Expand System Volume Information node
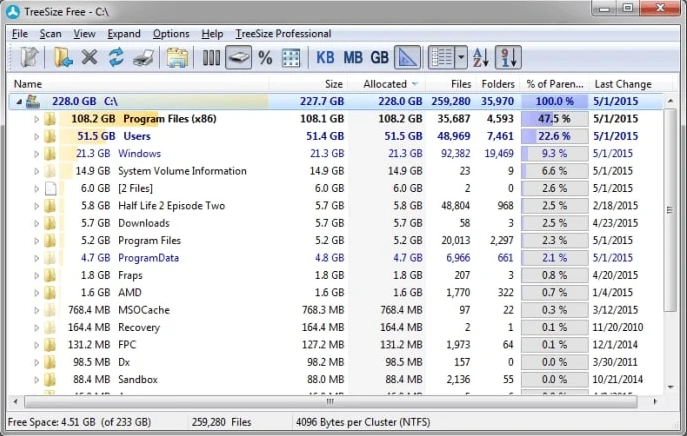687x436 pixels. coord(36,171)
